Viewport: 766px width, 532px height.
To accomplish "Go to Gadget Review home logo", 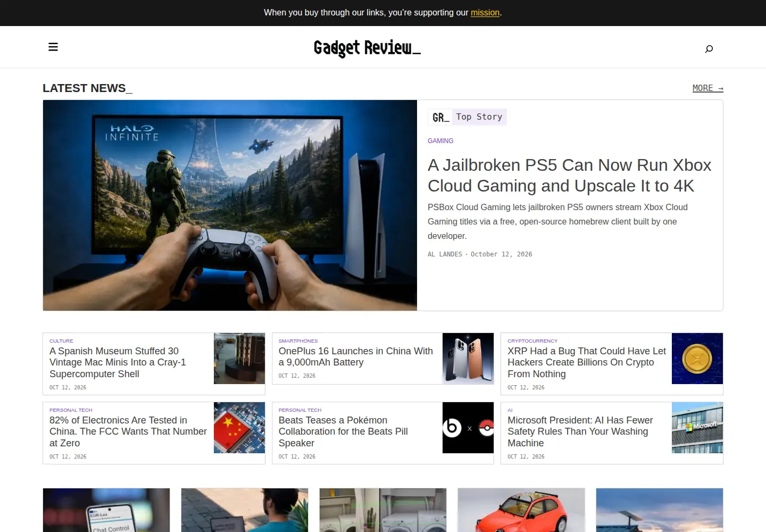I will point(367,48).
